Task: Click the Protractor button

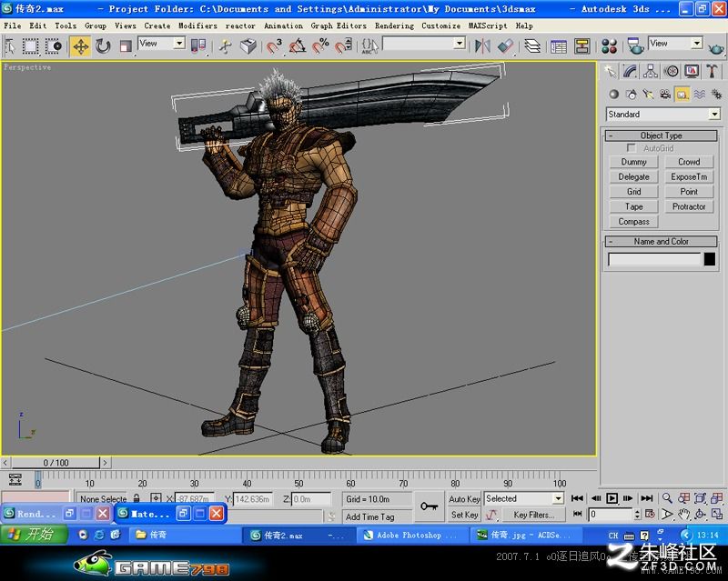Action: [x=689, y=206]
